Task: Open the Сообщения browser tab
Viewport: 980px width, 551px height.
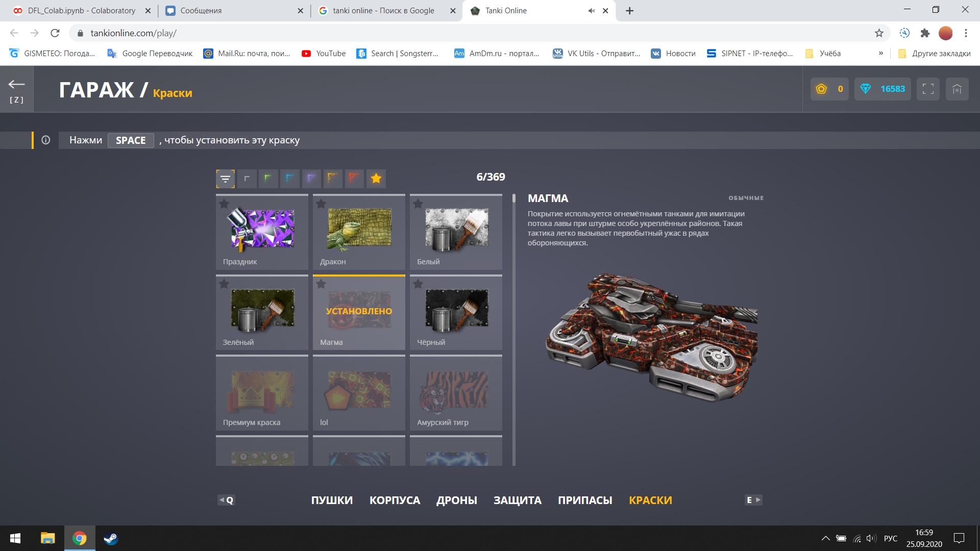Action: 234,11
